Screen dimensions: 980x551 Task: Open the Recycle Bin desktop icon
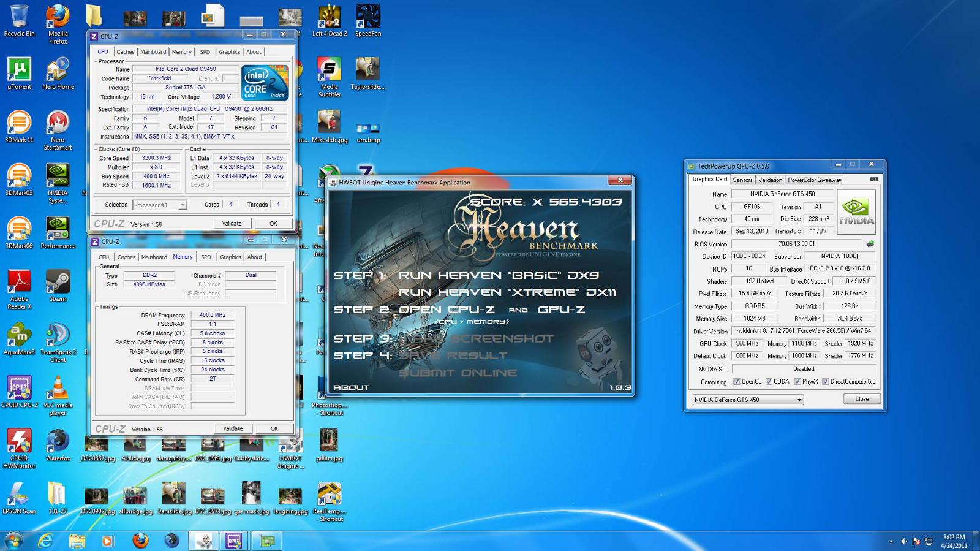tap(19, 20)
